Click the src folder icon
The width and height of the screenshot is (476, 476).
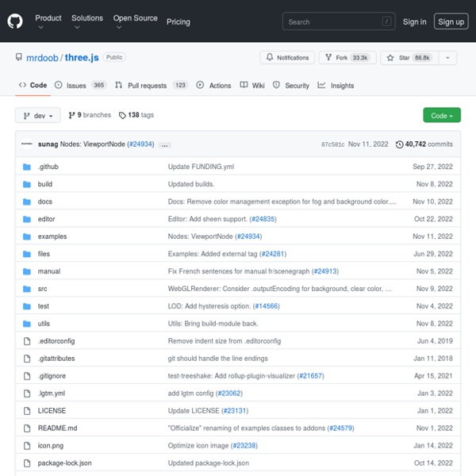[27, 289]
